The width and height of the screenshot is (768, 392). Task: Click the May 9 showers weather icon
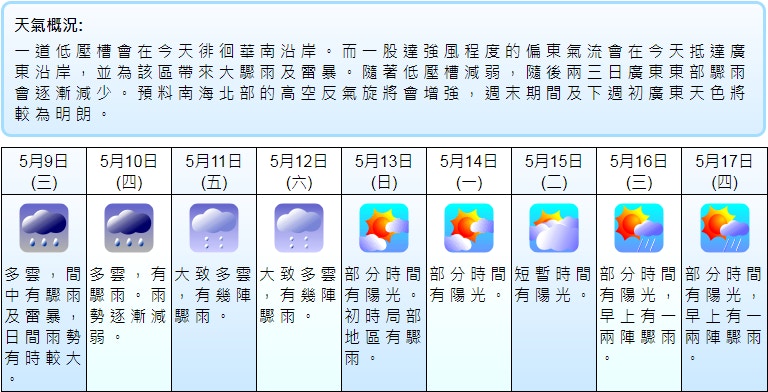[44, 228]
